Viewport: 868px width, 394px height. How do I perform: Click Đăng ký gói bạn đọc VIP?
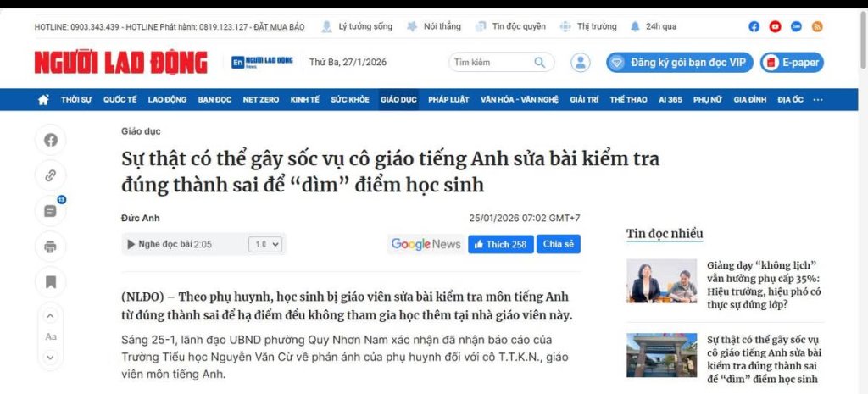click(x=679, y=62)
